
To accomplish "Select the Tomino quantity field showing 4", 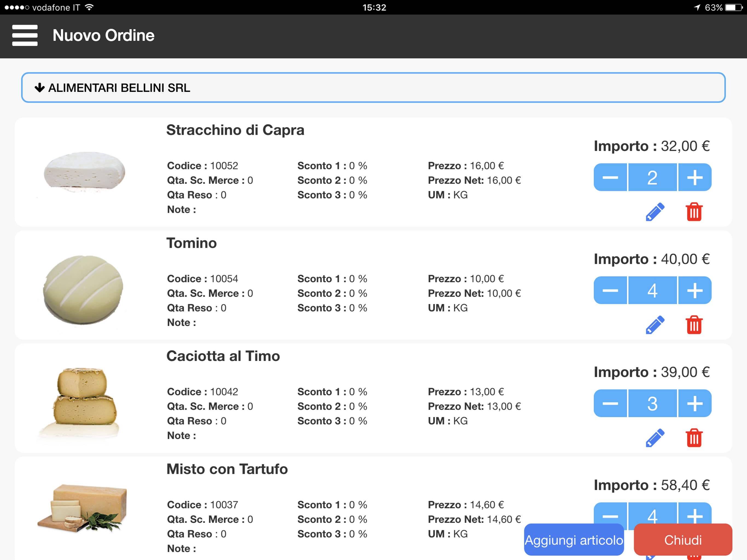I will [x=652, y=290].
